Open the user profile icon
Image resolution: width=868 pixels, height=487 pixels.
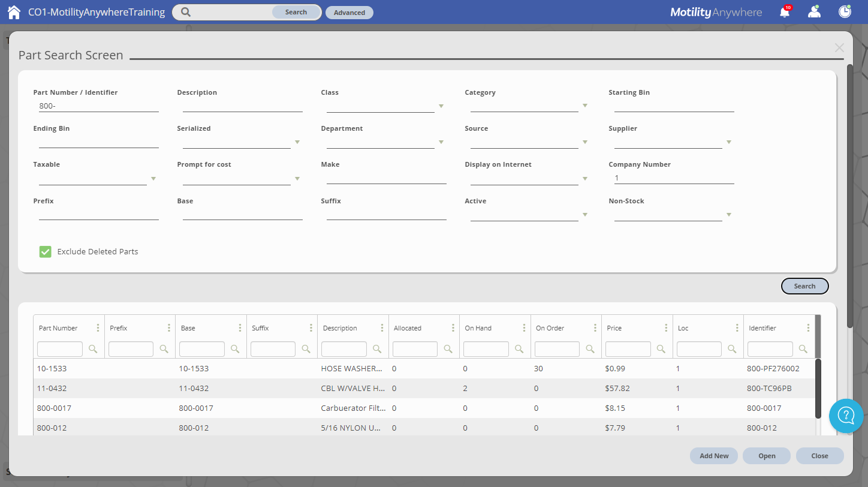814,12
